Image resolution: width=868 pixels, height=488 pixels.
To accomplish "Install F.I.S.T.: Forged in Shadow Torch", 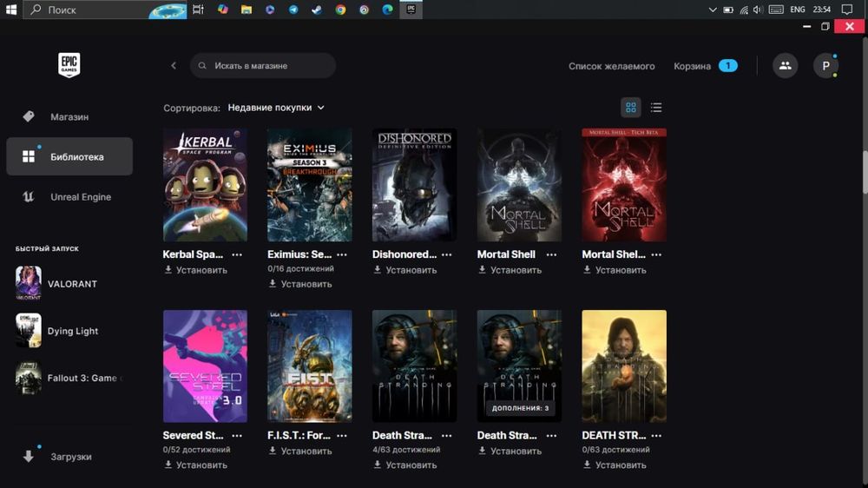I will click(300, 452).
